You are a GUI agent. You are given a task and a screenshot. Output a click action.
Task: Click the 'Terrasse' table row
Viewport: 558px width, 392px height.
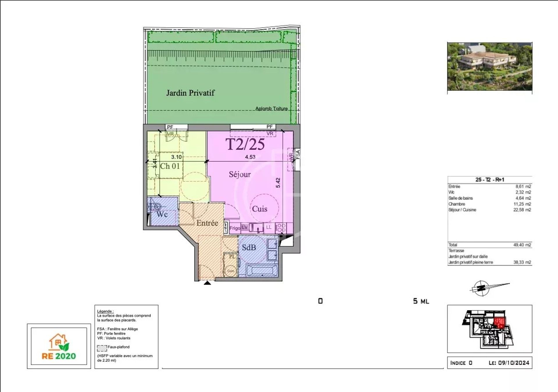[490, 250]
